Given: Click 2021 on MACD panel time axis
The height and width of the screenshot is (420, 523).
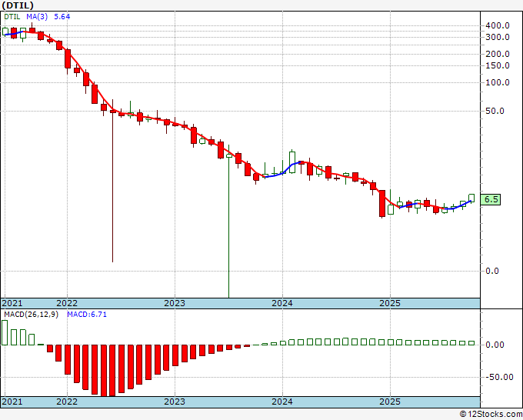Looking at the screenshot, I should [x=12, y=402].
